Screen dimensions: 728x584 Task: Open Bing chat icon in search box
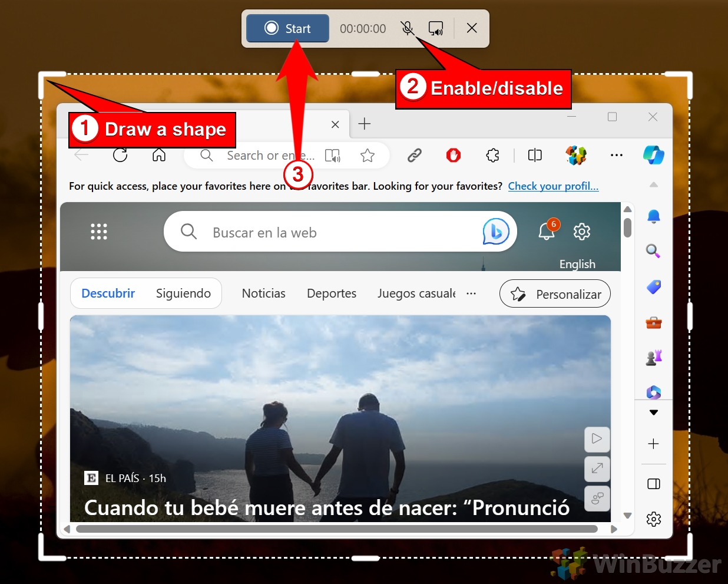[496, 231]
